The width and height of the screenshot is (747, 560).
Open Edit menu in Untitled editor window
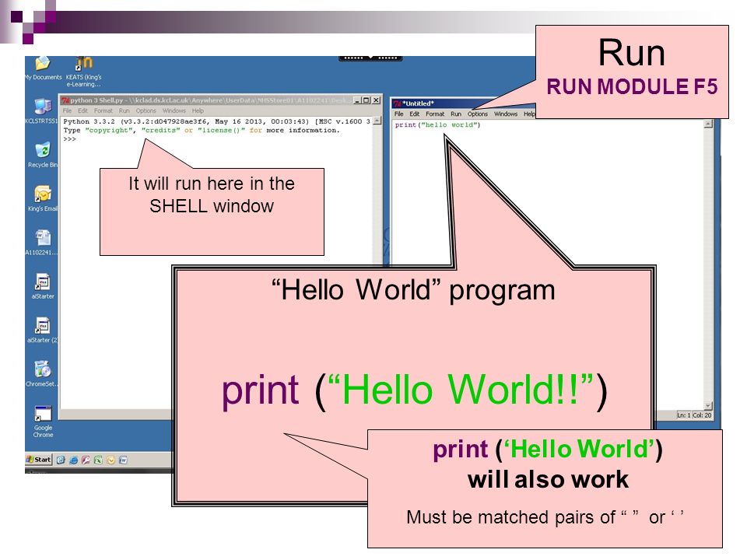[x=415, y=114]
